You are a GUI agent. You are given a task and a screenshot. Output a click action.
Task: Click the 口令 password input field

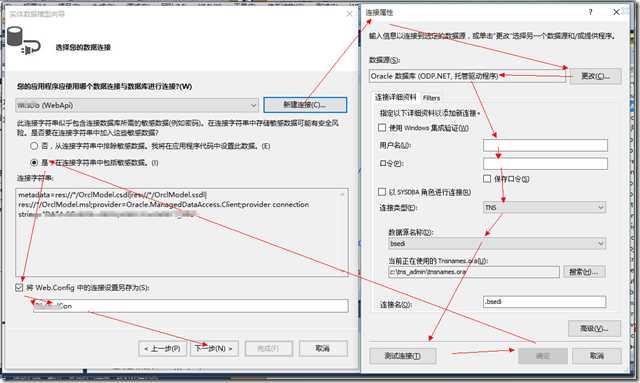pos(545,164)
